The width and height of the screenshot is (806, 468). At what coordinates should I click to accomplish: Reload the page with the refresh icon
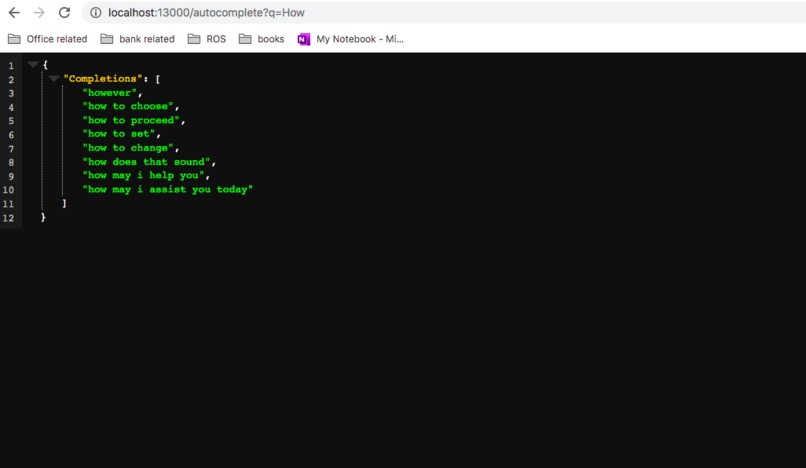point(64,12)
